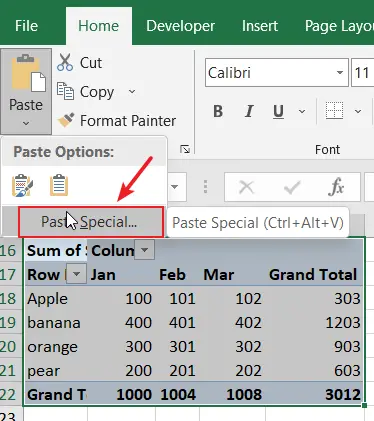The width and height of the screenshot is (374, 421).
Task: Click the Paste clipboard icon
Action: (29, 74)
